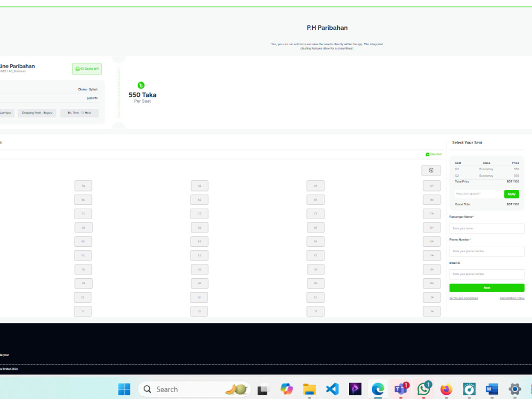Select seat B4
Viewport: 532px width, 399px height.
[x=431, y=200]
